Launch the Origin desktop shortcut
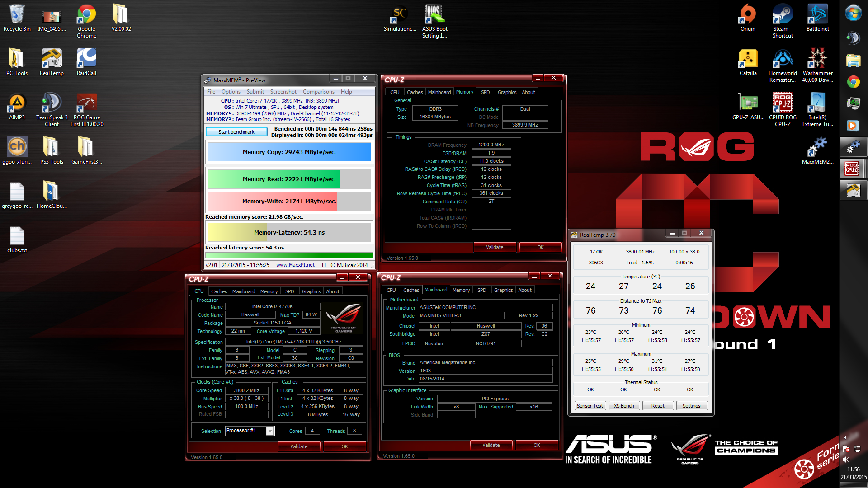 point(748,18)
